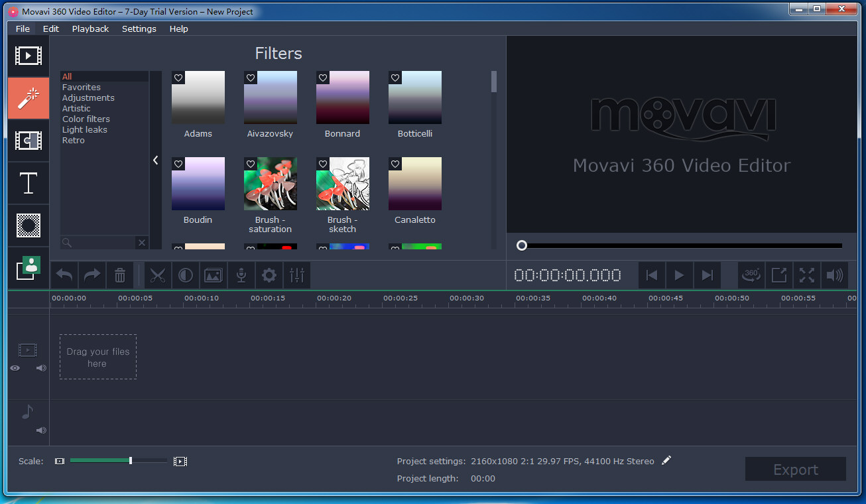Screen dimensions: 866x504
Task: Open the Import media tab
Action: point(29,56)
